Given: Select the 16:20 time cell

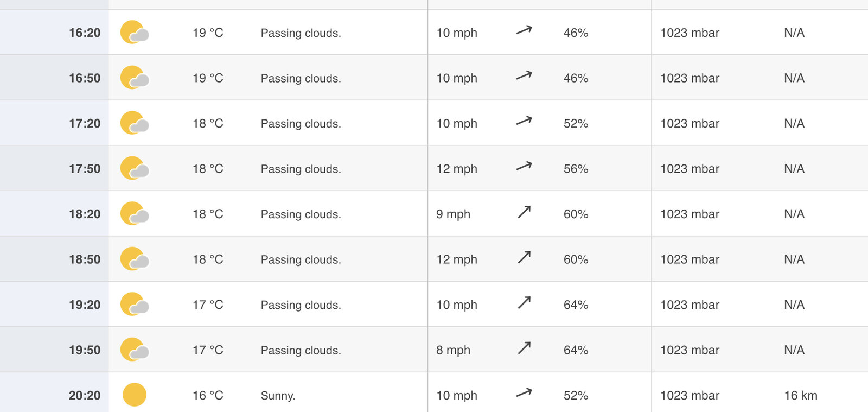Looking at the screenshot, I should 85,33.
